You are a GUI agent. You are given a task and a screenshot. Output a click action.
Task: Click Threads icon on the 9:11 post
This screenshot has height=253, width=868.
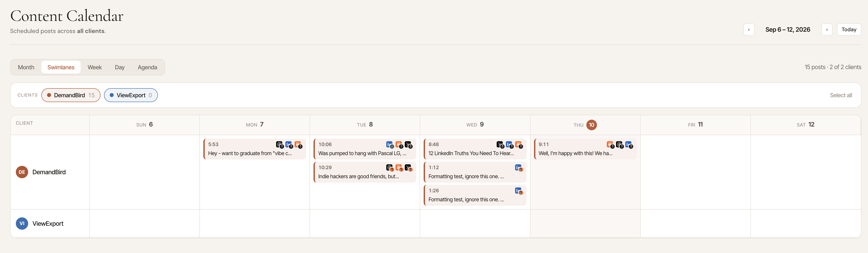(x=619, y=144)
